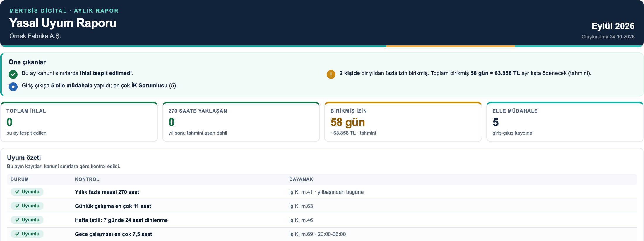Click the Yasal Uyum Raporu title
The width and height of the screenshot is (644, 241).
pos(63,23)
